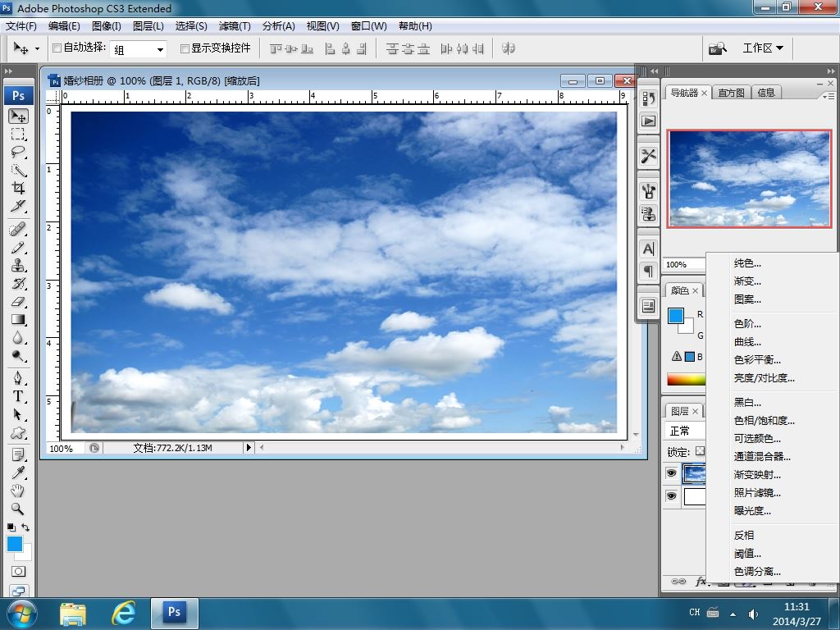Select the Custom Shape tool
This screenshot has height=630, width=840.
[18, 433]
